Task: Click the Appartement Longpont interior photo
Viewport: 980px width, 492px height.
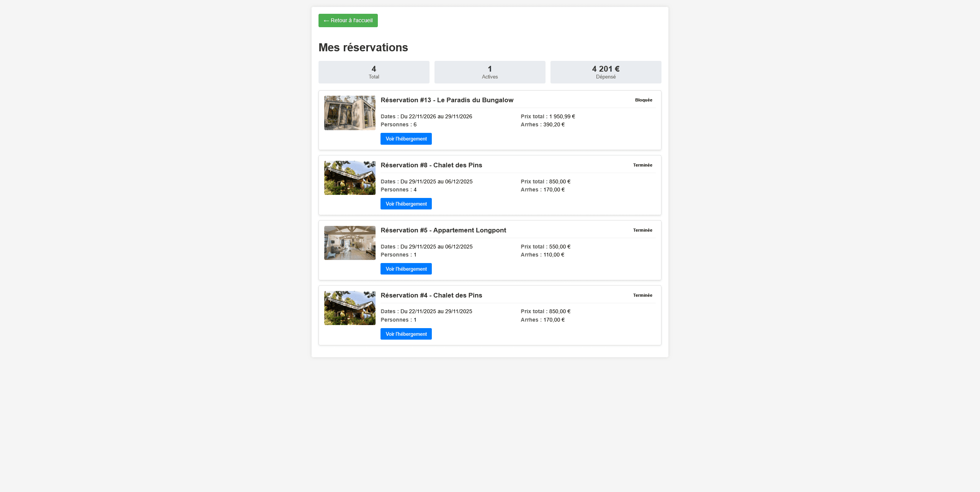Action: click(x=350, y=243)
